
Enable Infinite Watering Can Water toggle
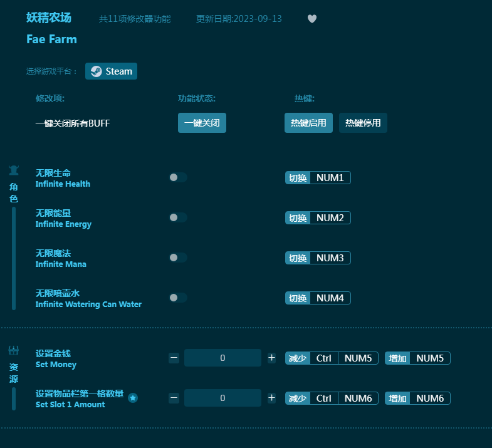[x=178, y=298]
